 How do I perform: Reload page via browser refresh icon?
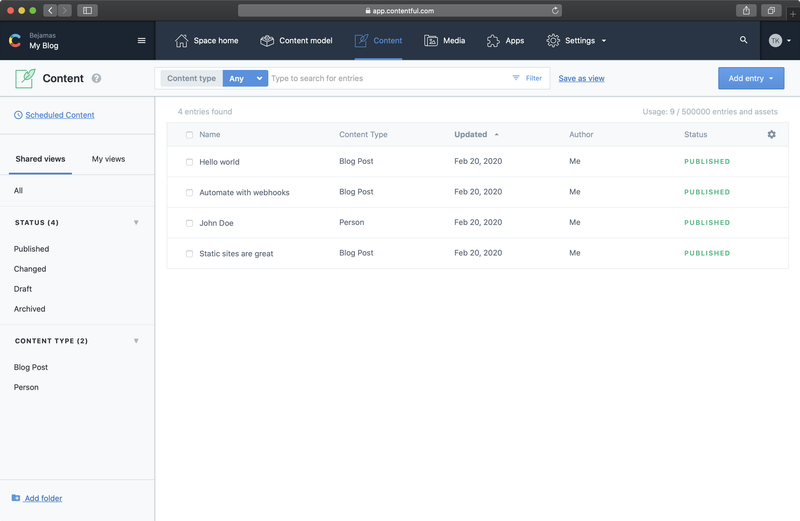click(555, 10)
